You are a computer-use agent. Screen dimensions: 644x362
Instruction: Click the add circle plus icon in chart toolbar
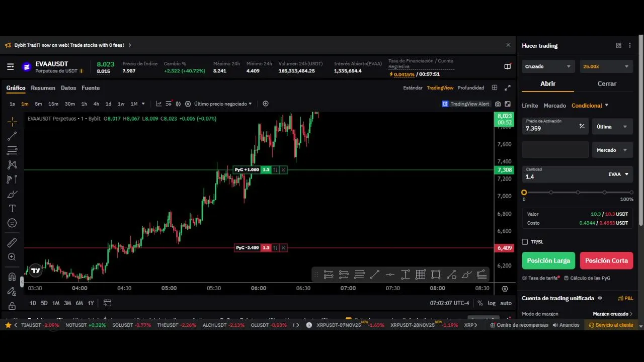pyautogui.click(x=266, y=104)
